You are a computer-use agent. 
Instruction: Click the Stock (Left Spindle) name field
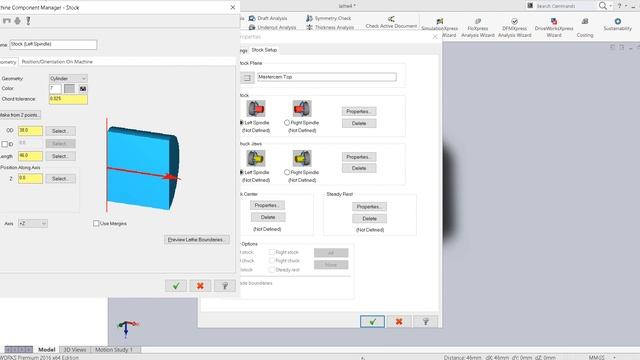(53, 44)
